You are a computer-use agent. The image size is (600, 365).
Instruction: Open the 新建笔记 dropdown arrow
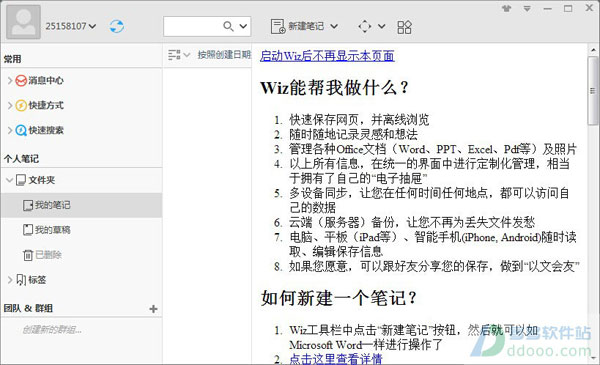(x=334, y=26)
